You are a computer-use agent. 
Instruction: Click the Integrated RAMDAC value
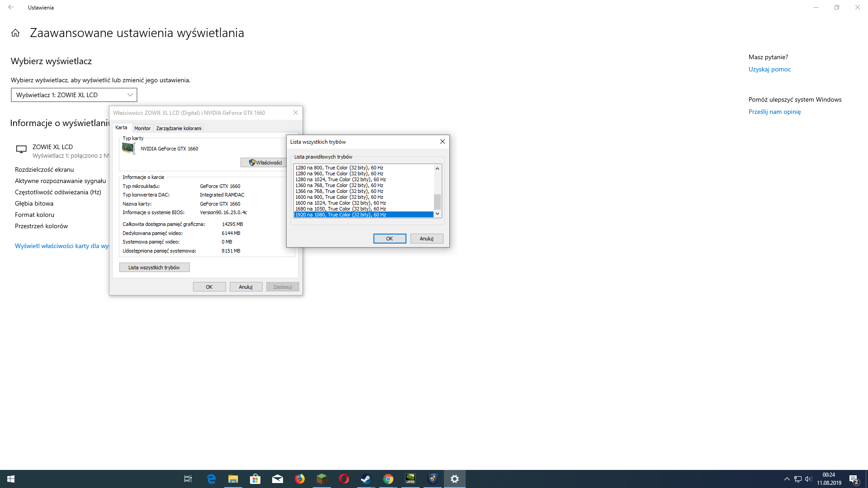tap(222, 195)
